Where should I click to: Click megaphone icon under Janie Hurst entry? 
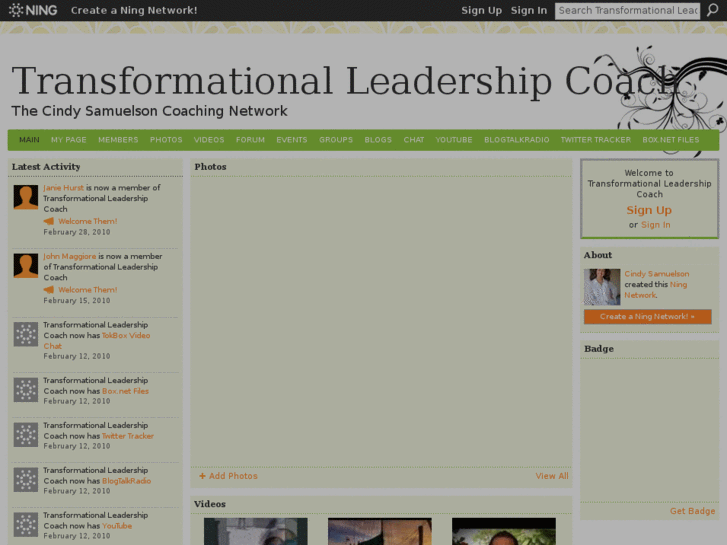[x=49, y=221]
